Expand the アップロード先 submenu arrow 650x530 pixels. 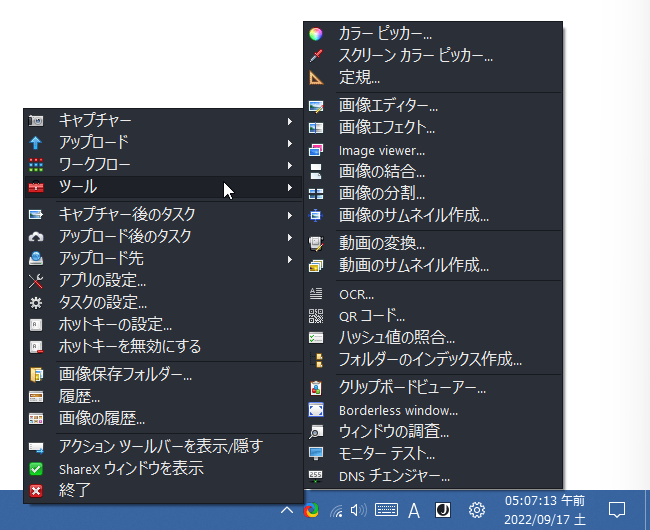pyautogui.click(x=290, y=259)
